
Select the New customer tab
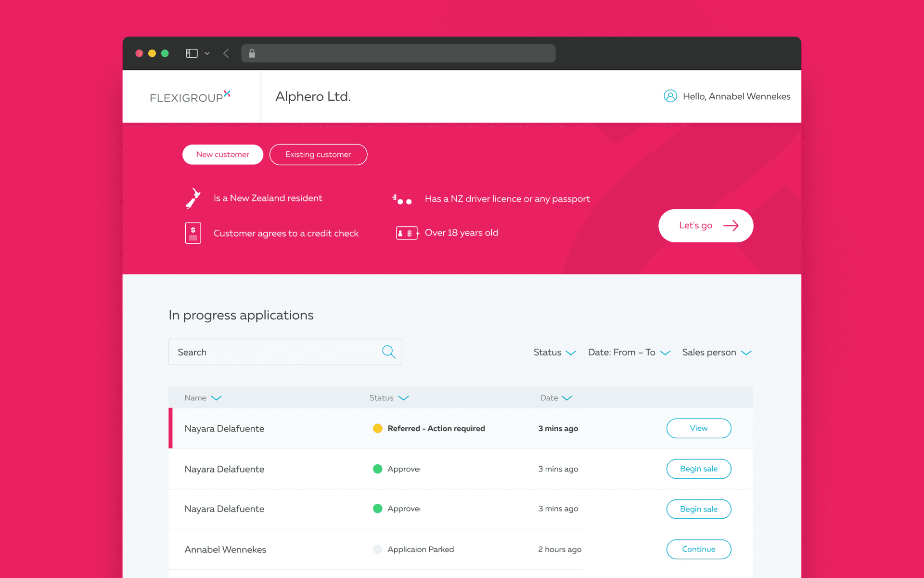(223, 155)
